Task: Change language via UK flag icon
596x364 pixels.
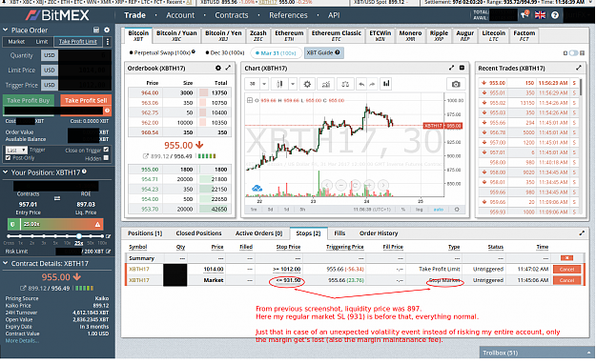Action: point(540,15)
